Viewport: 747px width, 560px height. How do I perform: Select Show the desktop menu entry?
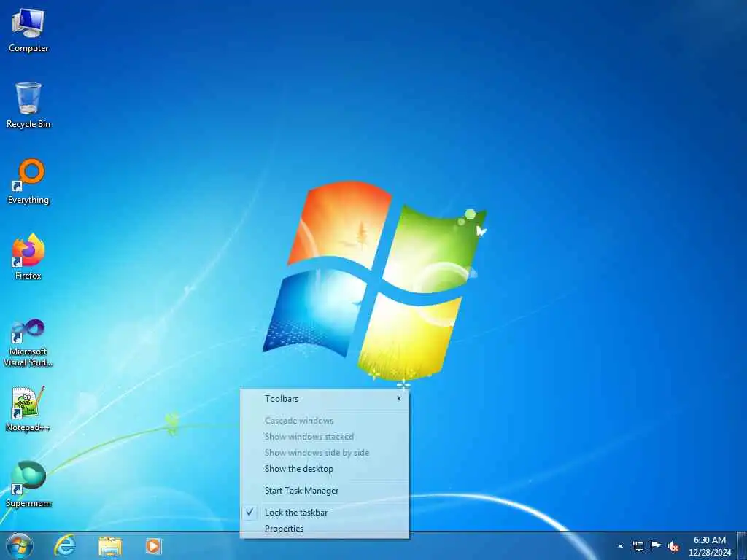(325, 469)
